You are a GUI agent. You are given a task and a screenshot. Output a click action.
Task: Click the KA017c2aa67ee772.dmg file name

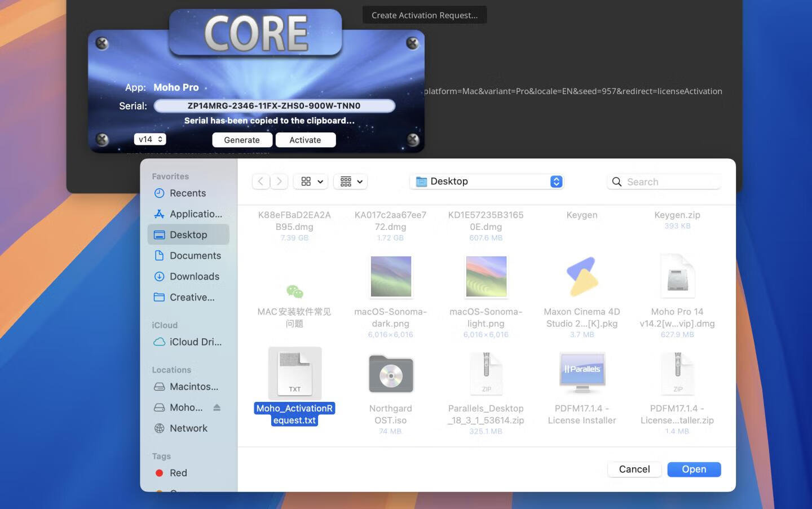(391, 221)
